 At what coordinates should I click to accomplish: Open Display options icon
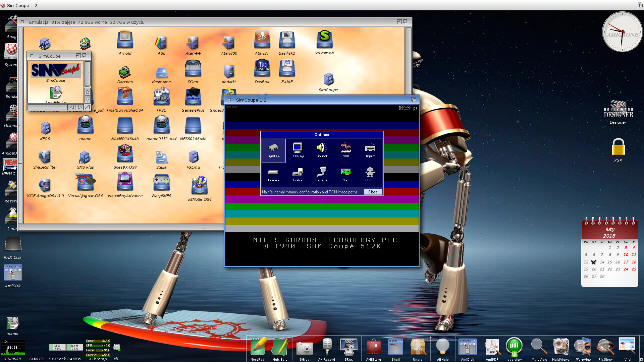point(298,150)
